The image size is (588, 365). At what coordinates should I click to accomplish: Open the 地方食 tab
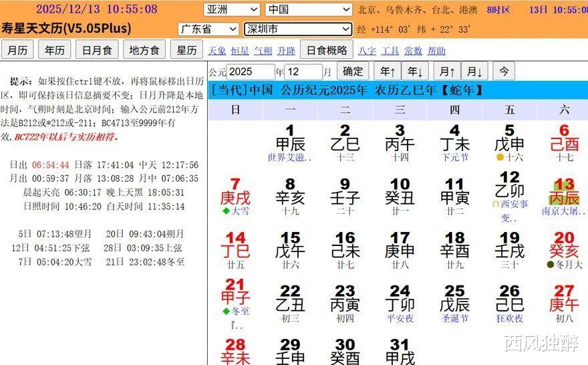144,50
